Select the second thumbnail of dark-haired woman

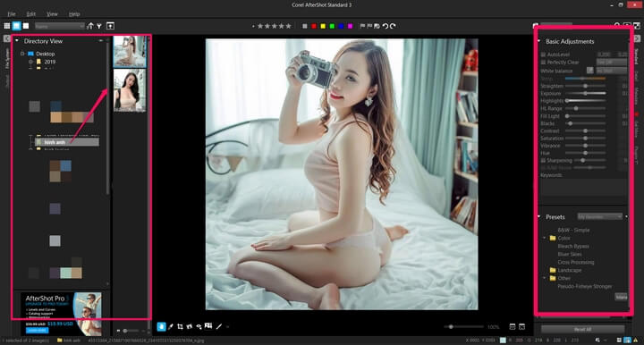[x=130, y=90]
